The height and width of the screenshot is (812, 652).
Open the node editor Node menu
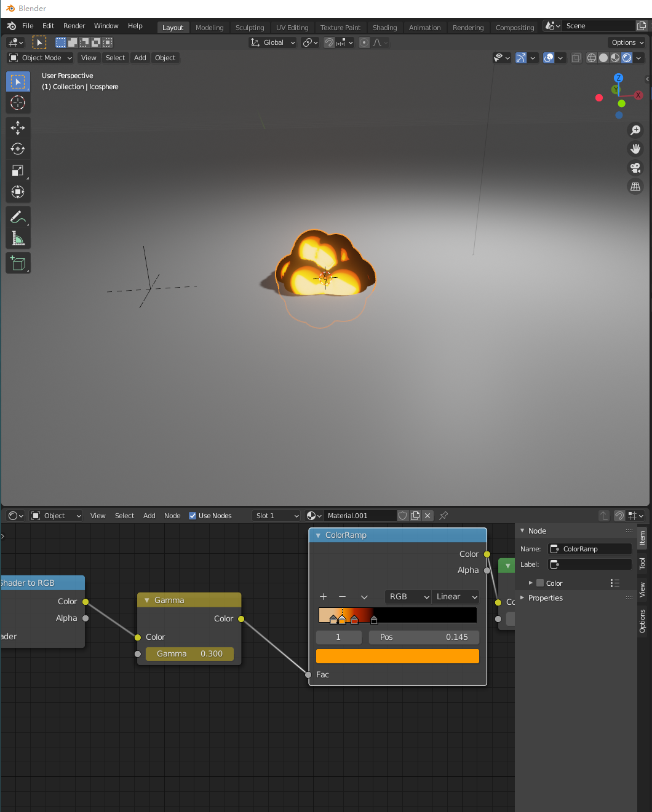coord(172,516)
